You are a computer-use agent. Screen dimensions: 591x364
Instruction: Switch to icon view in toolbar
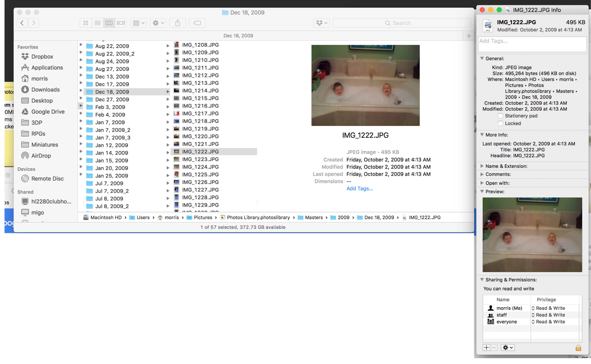[85, 23]
